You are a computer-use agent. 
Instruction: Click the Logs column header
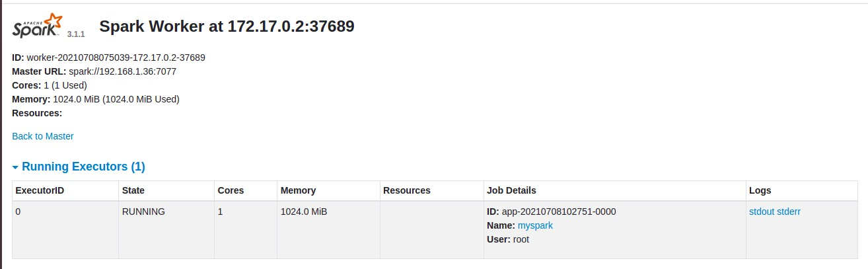click(760, 190)
